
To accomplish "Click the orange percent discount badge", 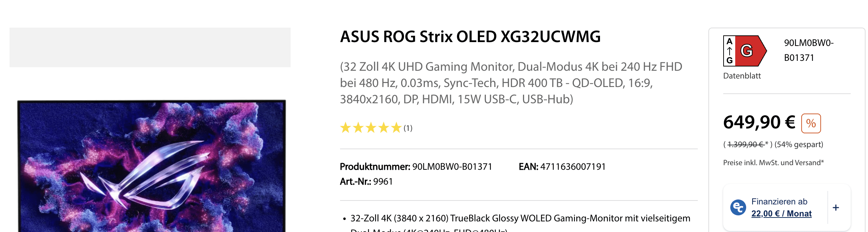I will point(811,123).
